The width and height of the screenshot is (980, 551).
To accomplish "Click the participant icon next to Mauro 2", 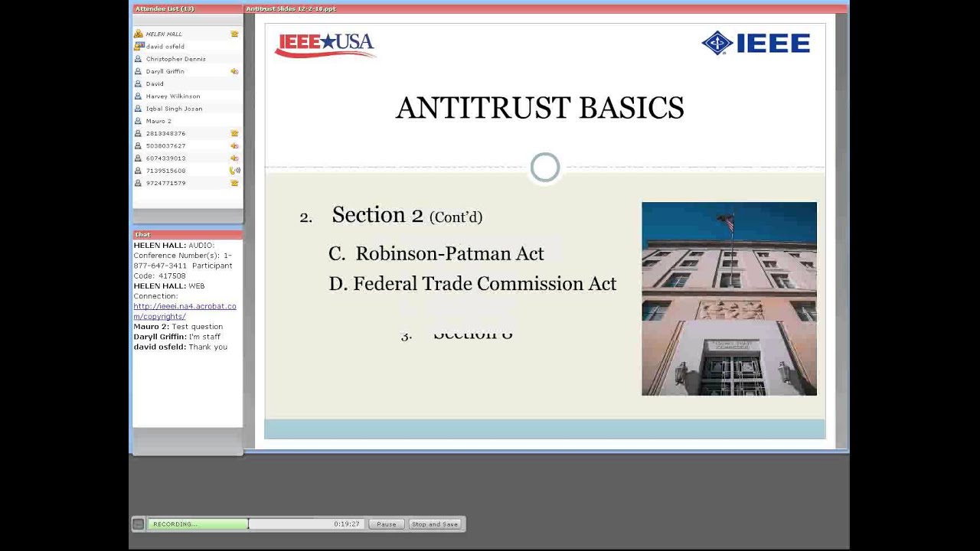I will pyautogui.click(x=138, y=121).
